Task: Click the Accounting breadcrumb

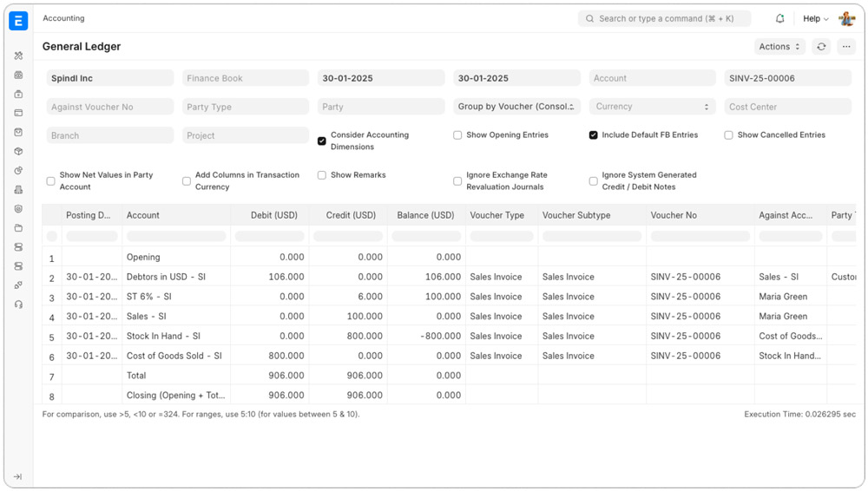Action: click(63, 18)
